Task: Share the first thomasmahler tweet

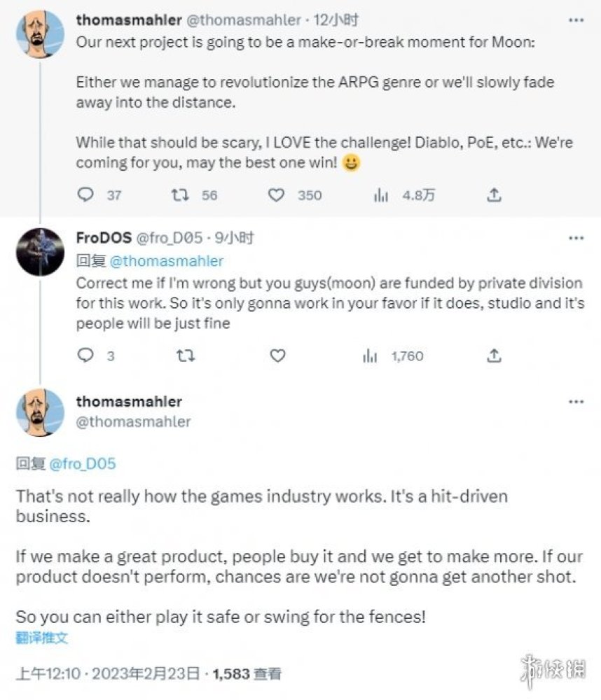Action: 495,195
